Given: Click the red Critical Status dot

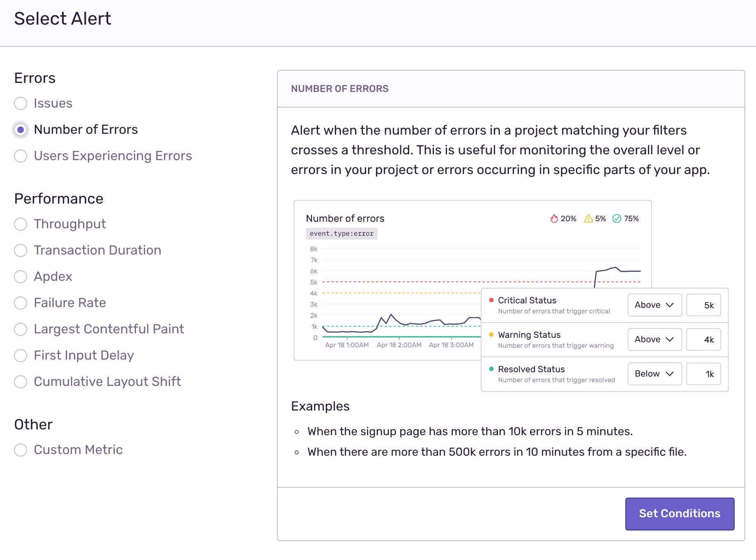Looking at the screenshot, I should [491, 300].
